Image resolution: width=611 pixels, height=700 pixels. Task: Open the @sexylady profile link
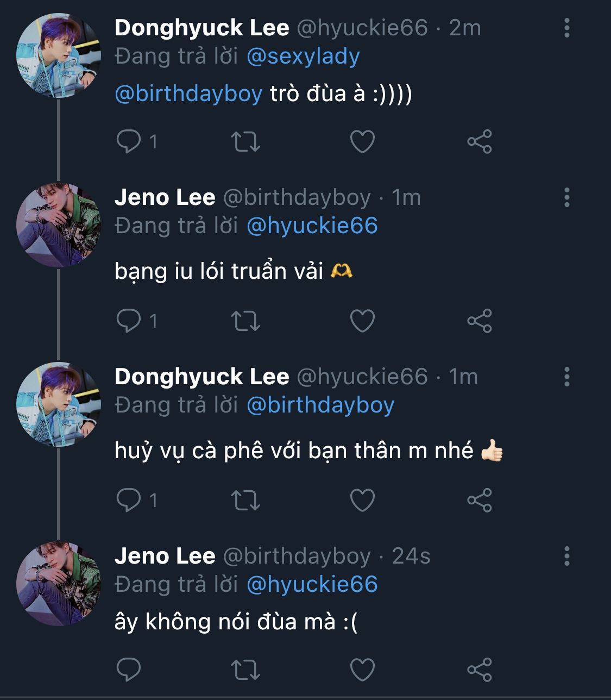[303, 57]
